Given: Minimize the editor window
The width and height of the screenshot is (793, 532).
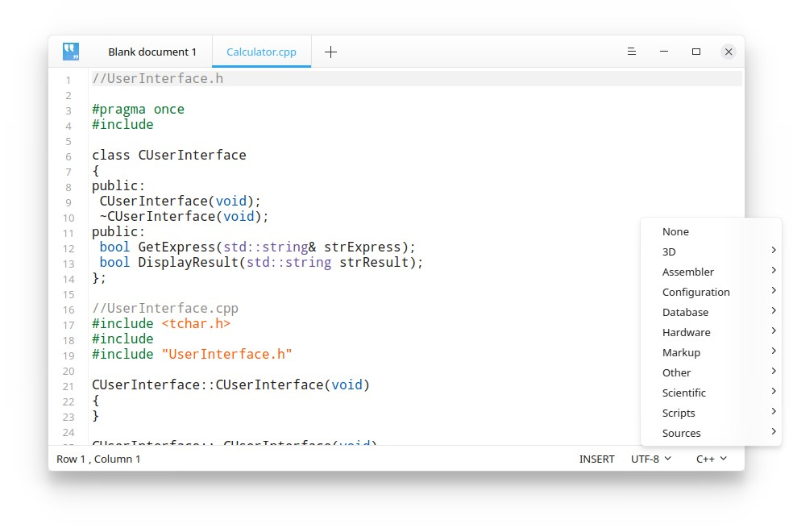Looking at the screenshot, I should coord(664,52).
